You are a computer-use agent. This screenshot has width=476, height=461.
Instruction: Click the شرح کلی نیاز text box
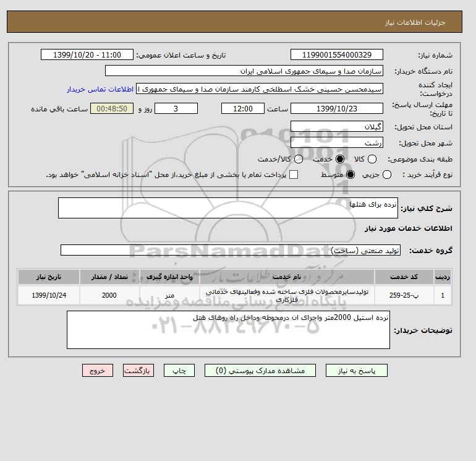[x=228, y=208]
